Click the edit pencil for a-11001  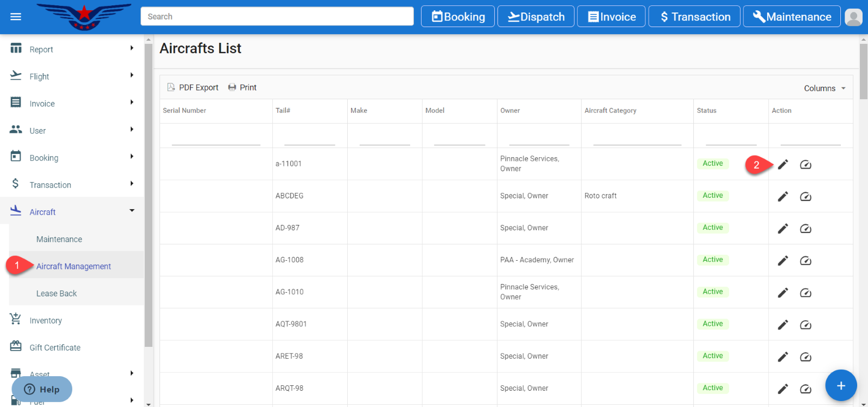pos(782,165)
